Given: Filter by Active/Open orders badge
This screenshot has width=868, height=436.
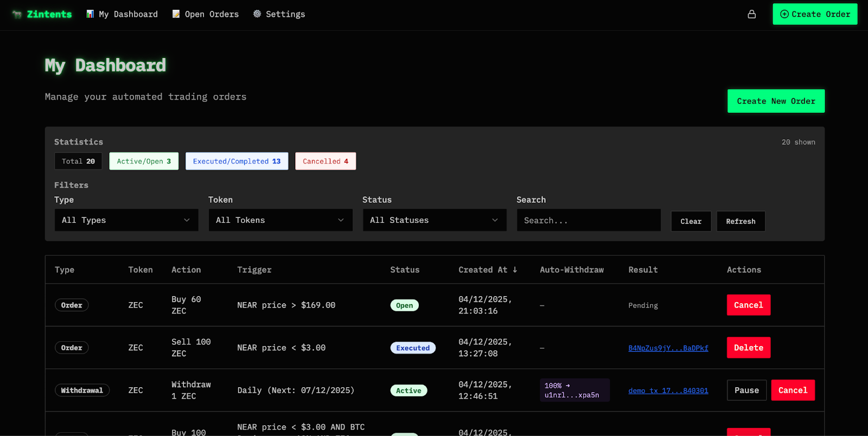Looking at the screenshot, I should (144, 161).
